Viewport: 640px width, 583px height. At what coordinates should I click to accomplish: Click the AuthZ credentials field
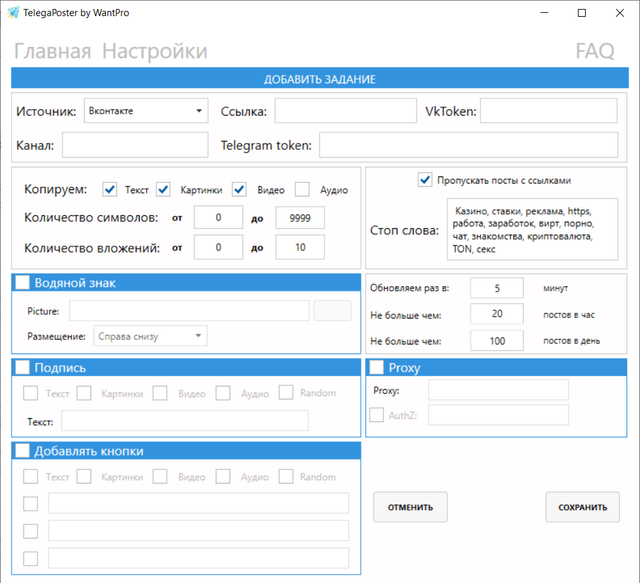click(x=498, y=415)
